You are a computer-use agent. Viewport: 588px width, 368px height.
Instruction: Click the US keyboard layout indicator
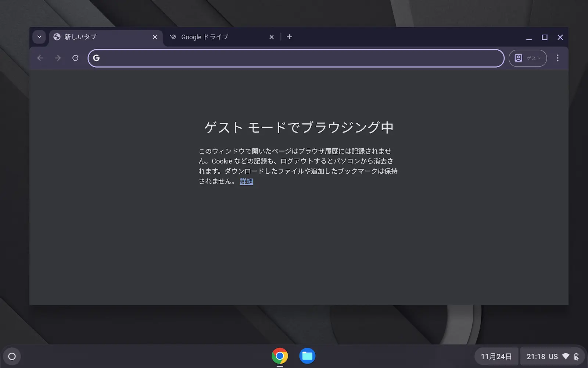pyautogui.click(x=553, y=356)
